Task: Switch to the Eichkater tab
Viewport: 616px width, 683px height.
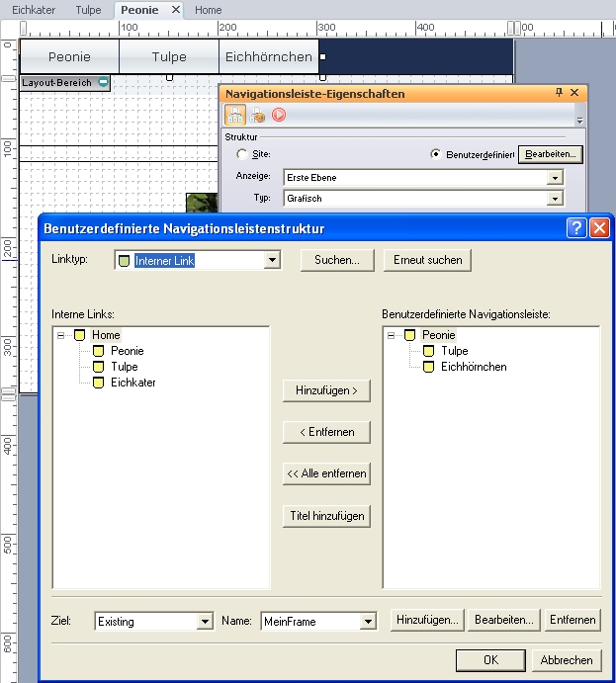Action: tap(34, 10)
